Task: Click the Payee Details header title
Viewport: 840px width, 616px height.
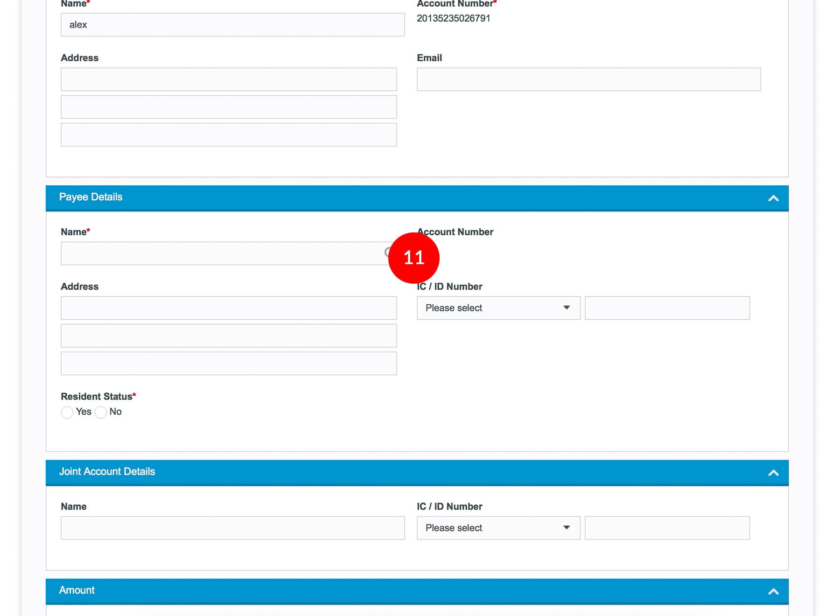Action: (x=91, y=197)
